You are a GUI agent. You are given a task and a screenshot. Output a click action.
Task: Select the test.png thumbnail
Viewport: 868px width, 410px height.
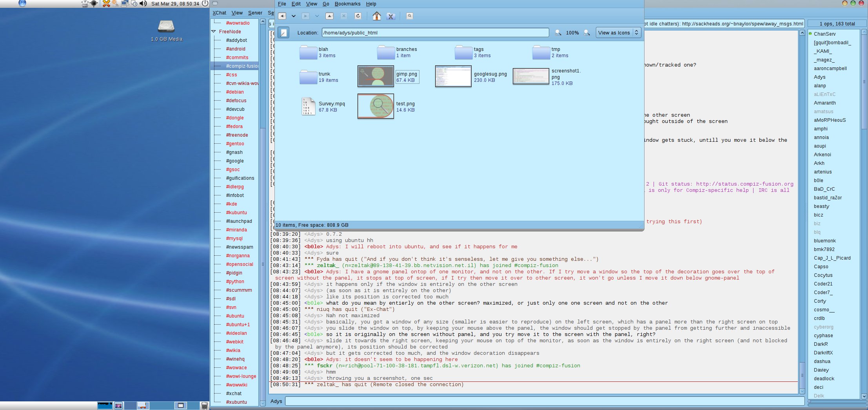tap(376, 106)
